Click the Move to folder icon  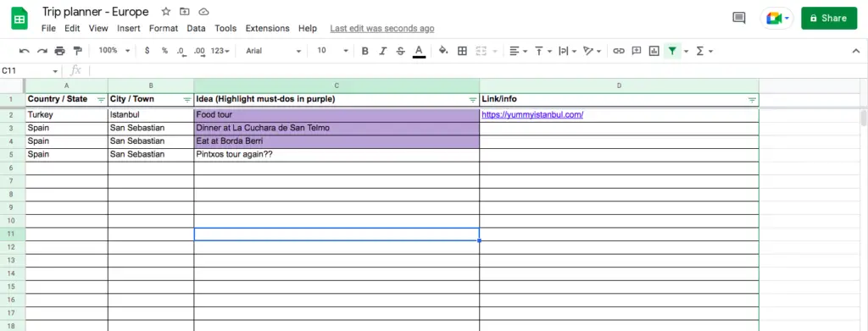coord(184,12)
